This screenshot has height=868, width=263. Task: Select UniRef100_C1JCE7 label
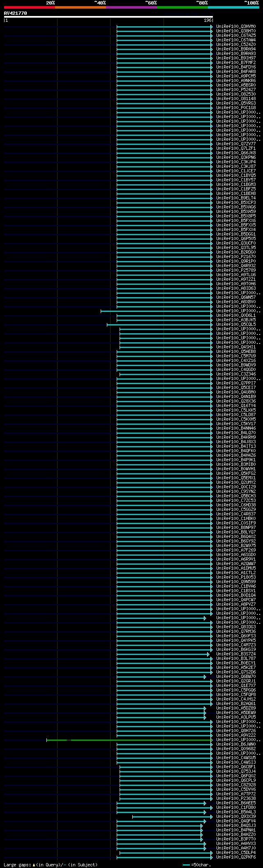pos(236,171)
